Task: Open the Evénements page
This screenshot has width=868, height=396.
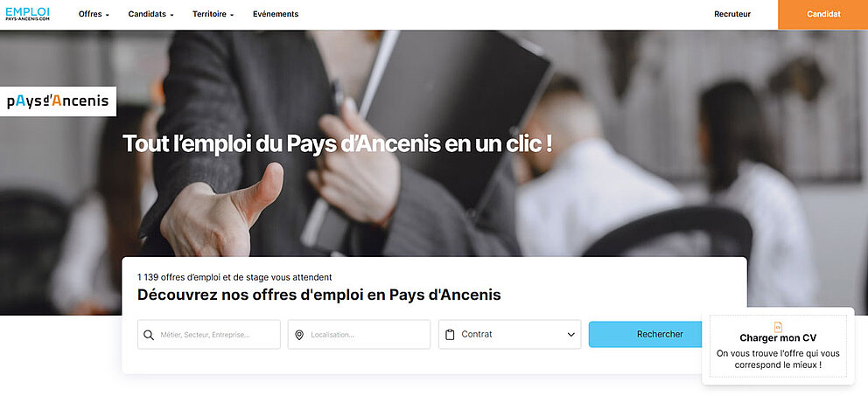Action: click(276, 14)
